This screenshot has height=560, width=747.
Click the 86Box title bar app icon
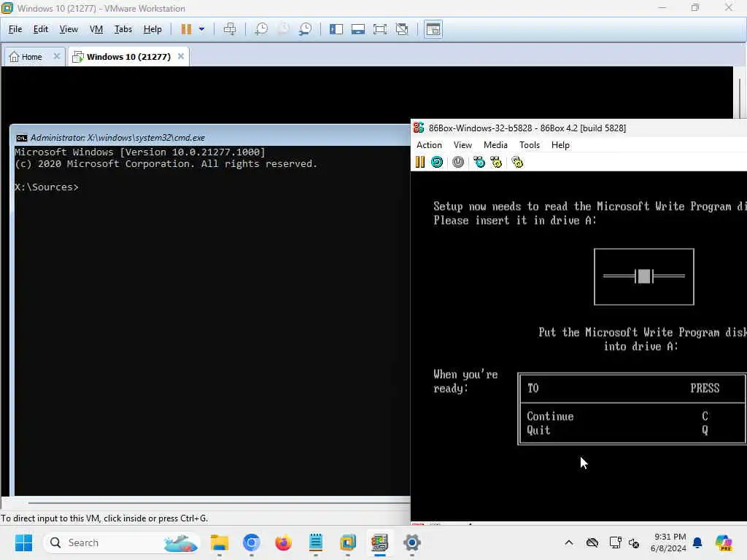(x=419, y=128)
